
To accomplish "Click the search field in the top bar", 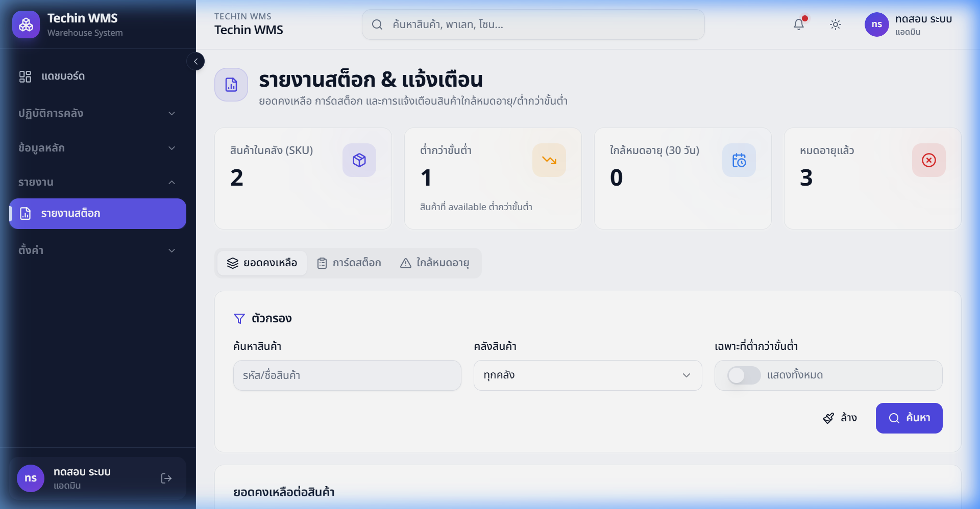I will click(533, 24).
